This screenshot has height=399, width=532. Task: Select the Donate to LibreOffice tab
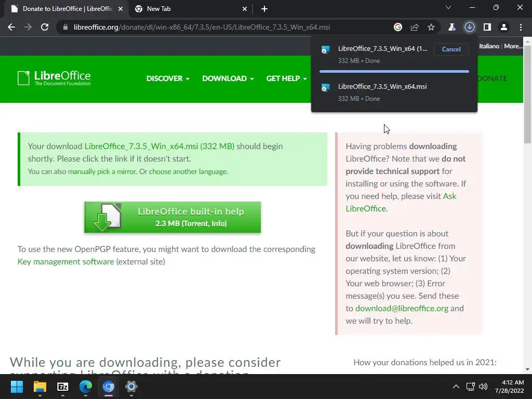pyautogui.click(x=66, y=9)
